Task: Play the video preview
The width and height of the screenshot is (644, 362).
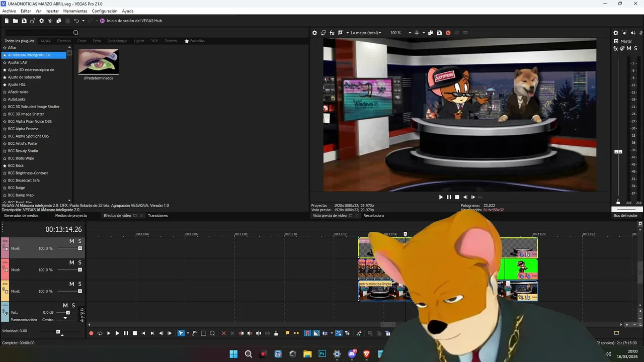Action: point(441,197)
